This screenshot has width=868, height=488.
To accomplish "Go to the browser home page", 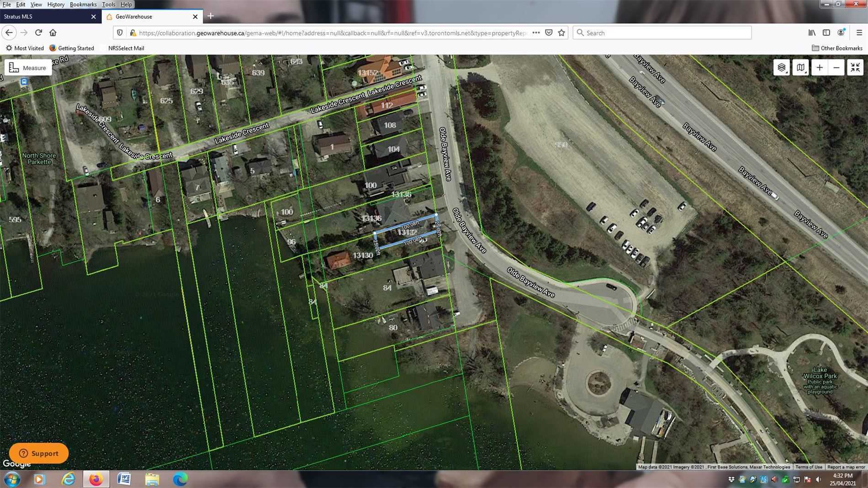I will [53, 32].
